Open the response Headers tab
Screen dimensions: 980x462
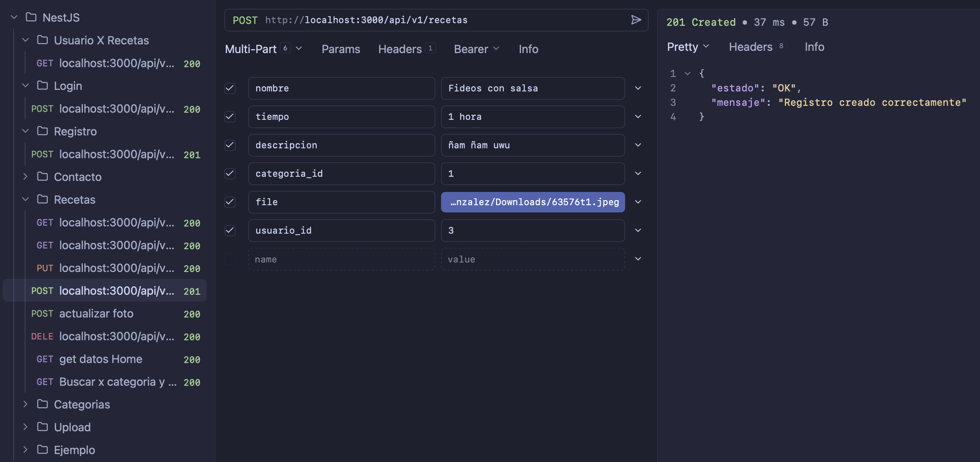pos(750,46)
